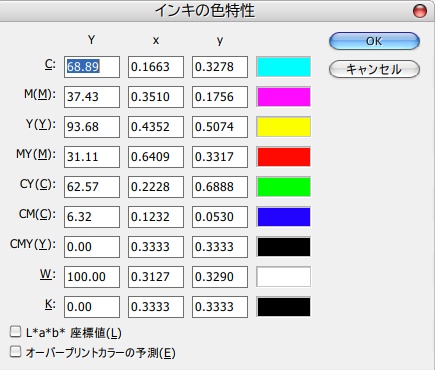Click the C row Y field 68.89
This screenshot has width=435, height=370.
click(x=92, y=67)
